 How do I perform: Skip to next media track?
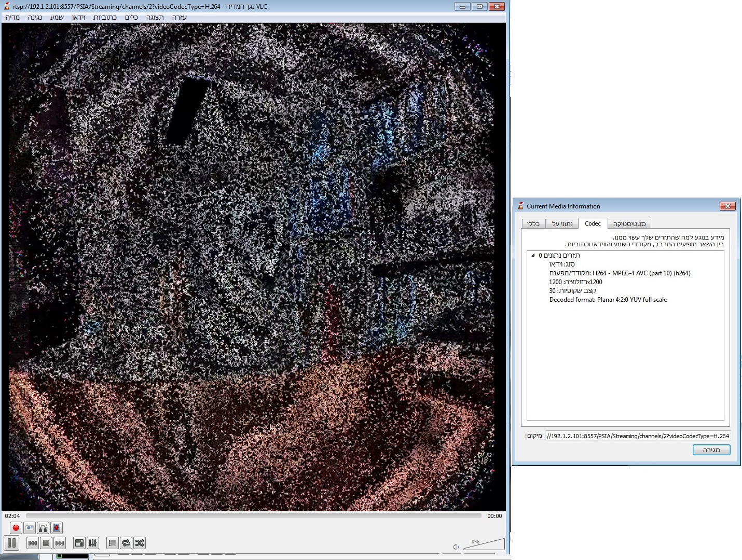(60, 543)
